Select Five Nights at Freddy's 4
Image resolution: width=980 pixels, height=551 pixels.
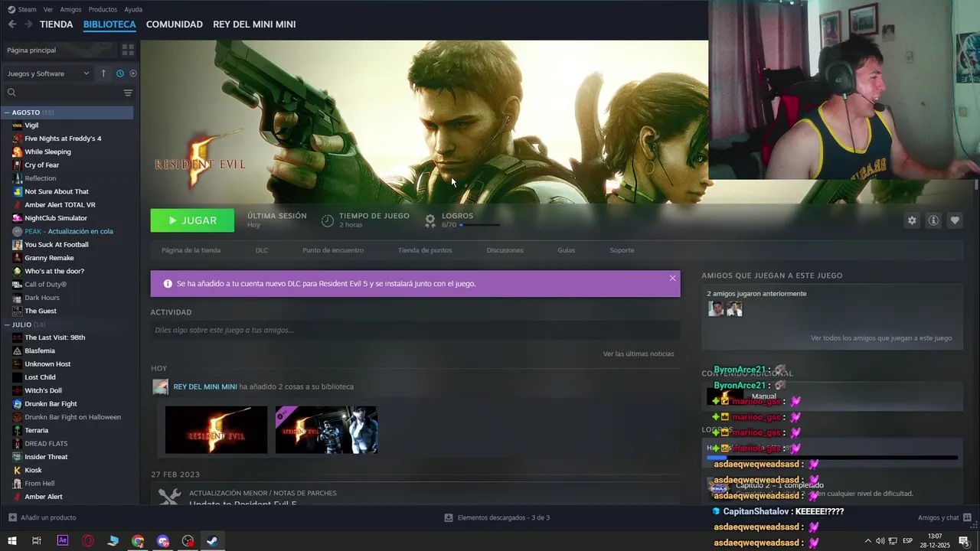point(63,139)
